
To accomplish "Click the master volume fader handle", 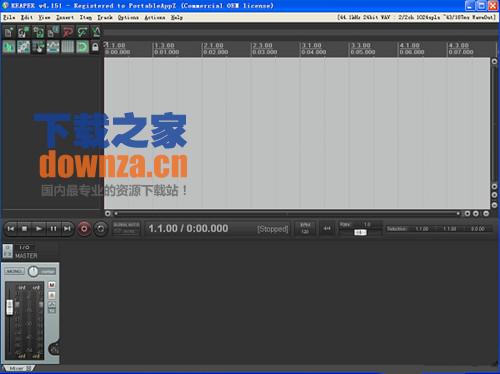I will tap(10, 307).
